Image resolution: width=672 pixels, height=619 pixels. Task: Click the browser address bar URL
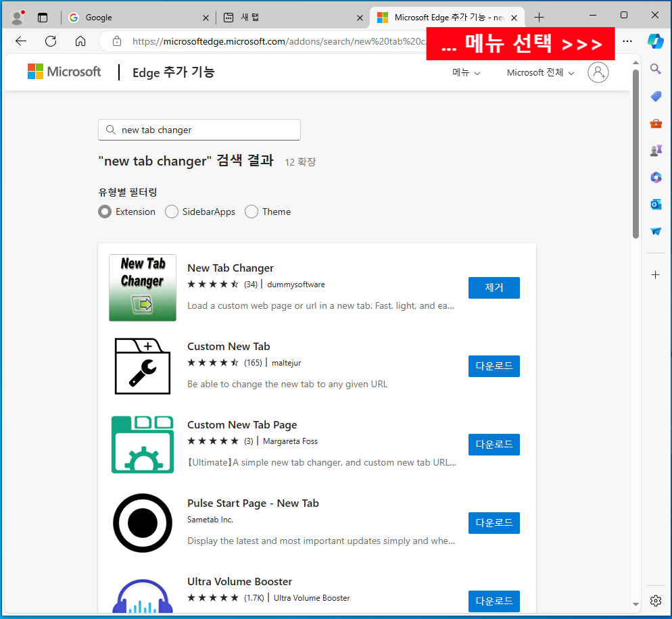click(x=279, y=41)
